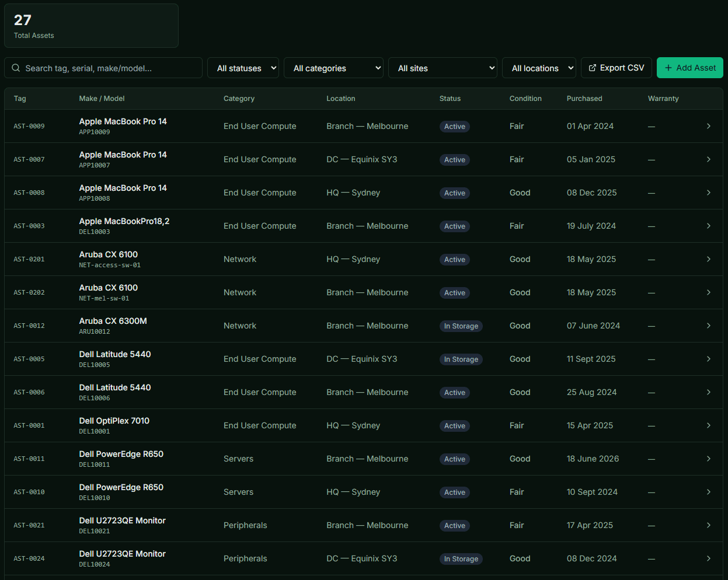This screenshot has height=580, width=728.
Task: Open row chevron for AST-0010
Action: [709, 492]
